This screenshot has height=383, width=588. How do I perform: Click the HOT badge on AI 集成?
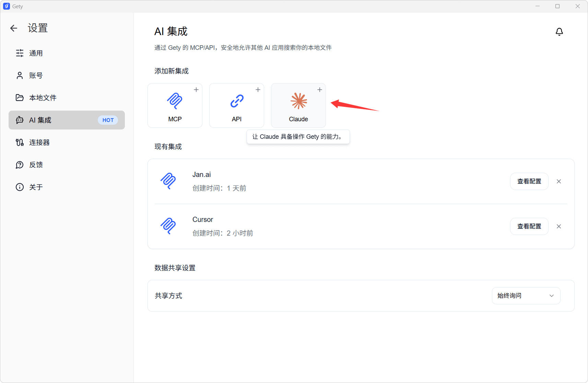108,120
